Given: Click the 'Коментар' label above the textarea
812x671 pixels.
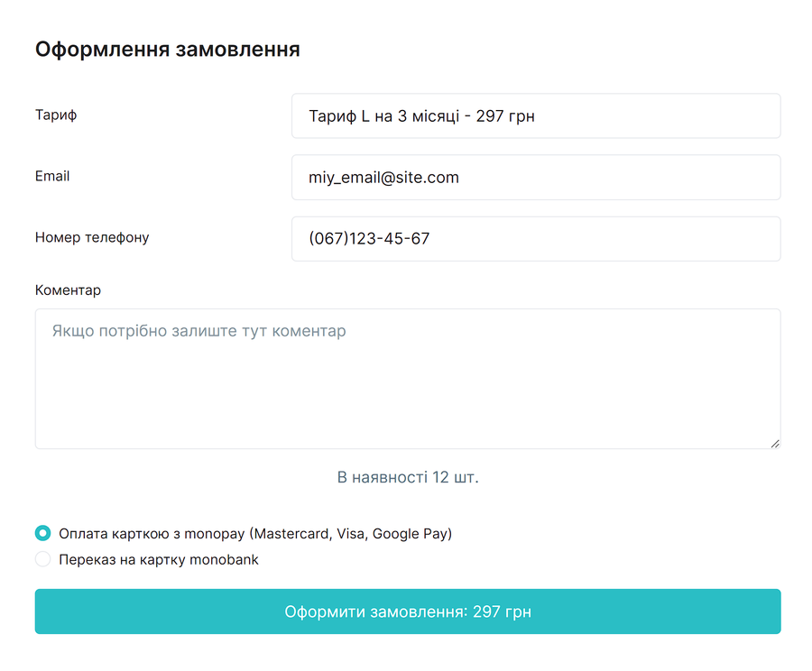Looking at the screenshot, I should [68, 290].
